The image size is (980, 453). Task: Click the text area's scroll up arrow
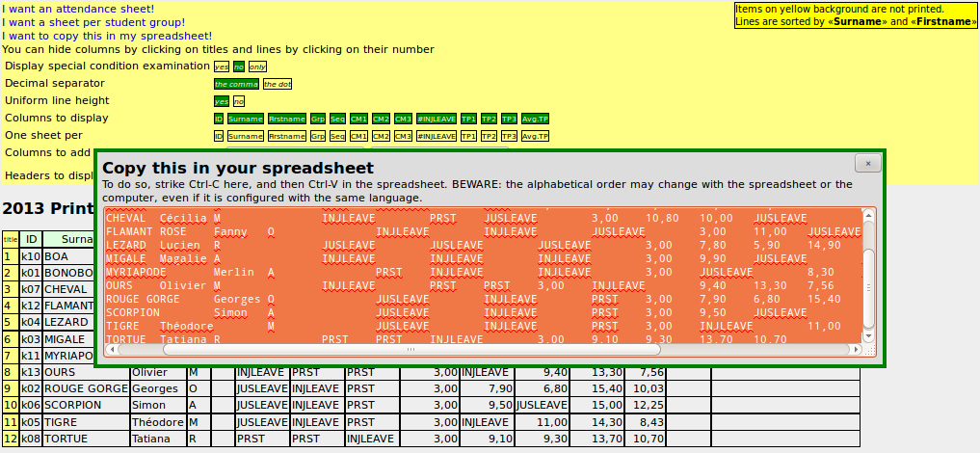click(869, 216)
